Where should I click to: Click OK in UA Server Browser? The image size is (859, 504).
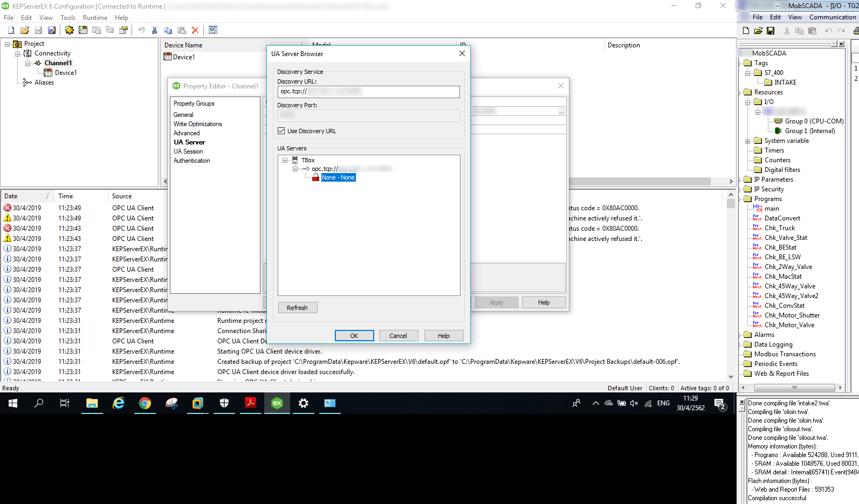[354, 336]
